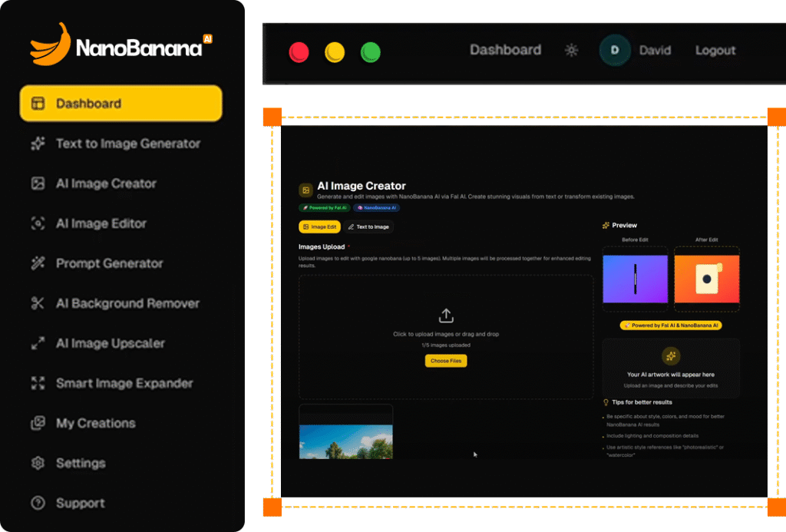Screen dimensions: 786x532
Task: Click the AI Image Editor focus icon
Action: pyautogui.click(x=37, y=223)
